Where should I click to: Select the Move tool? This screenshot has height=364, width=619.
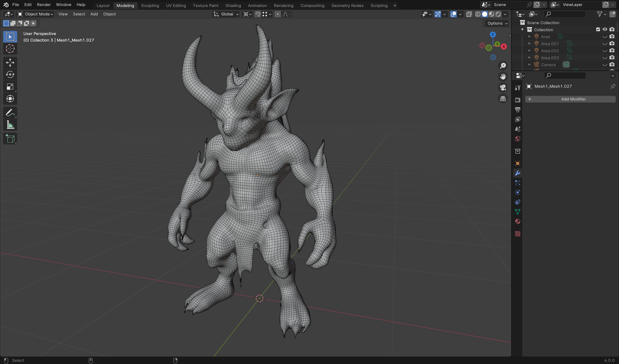(x=10, y=62)
